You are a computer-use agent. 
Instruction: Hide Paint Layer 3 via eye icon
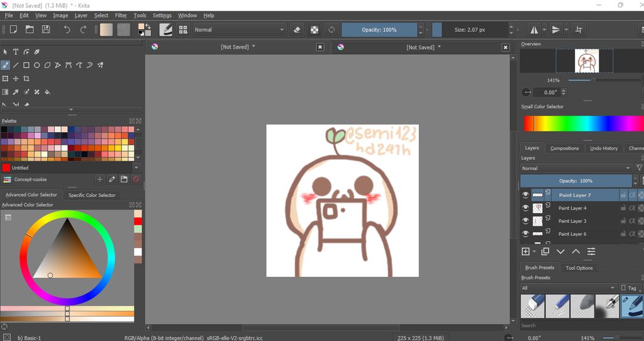point(525,221)
